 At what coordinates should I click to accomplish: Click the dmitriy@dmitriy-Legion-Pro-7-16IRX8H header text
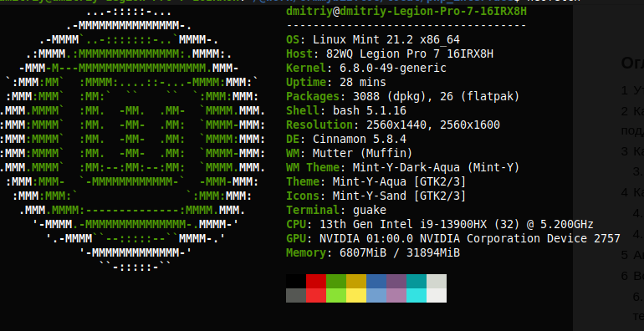(406, 12)
